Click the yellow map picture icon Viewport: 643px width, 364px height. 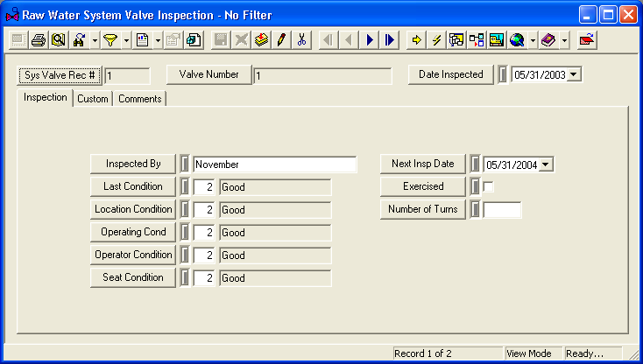(497, 40)
